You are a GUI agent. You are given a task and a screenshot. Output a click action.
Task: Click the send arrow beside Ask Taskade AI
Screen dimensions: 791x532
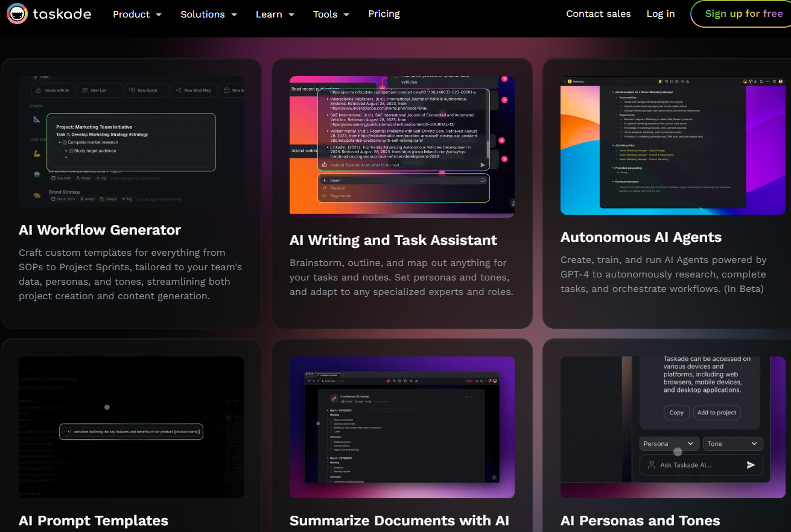click(751, 465)
